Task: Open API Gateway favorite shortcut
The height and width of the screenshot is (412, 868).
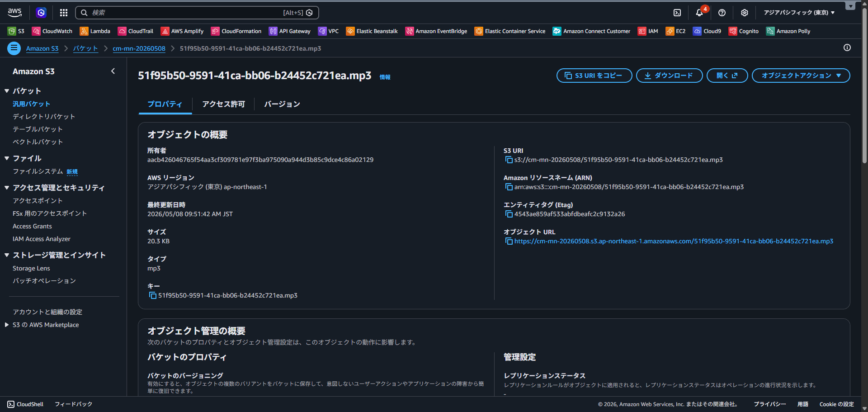Action: (x=290, y=31)
